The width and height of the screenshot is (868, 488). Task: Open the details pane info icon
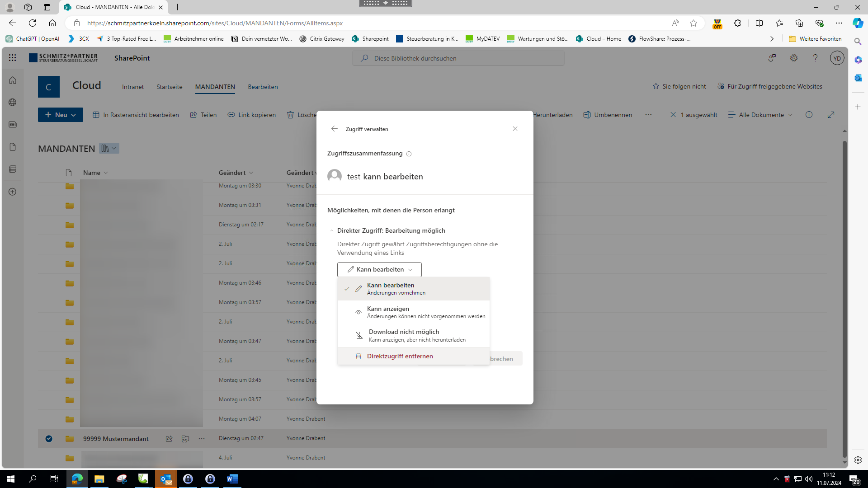809,115
